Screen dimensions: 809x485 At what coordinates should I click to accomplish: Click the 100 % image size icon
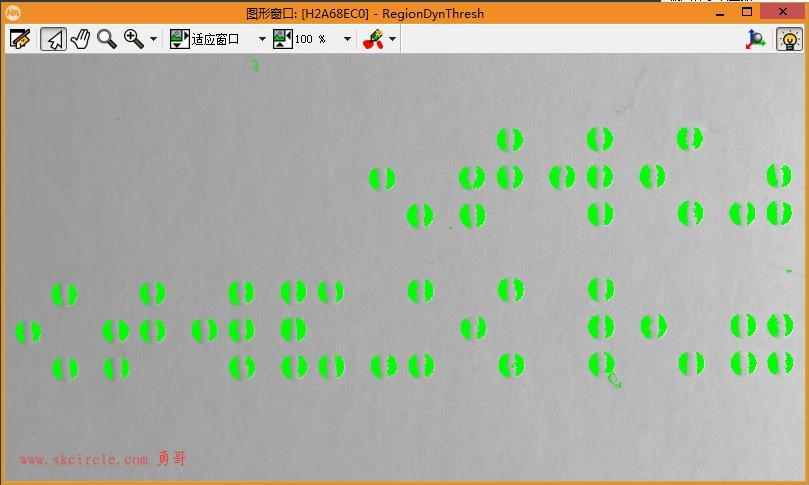pyautogui.click(x=283, y=39)
